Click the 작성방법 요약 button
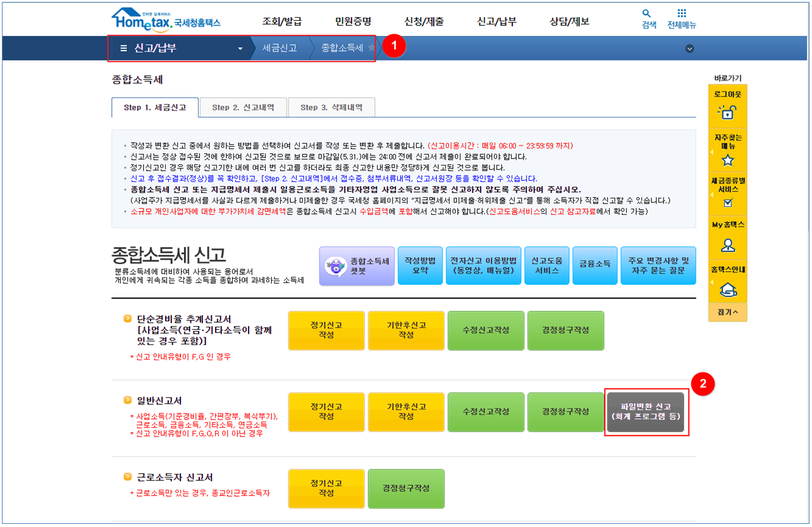812x527 pixels. (x=420, y=266)
